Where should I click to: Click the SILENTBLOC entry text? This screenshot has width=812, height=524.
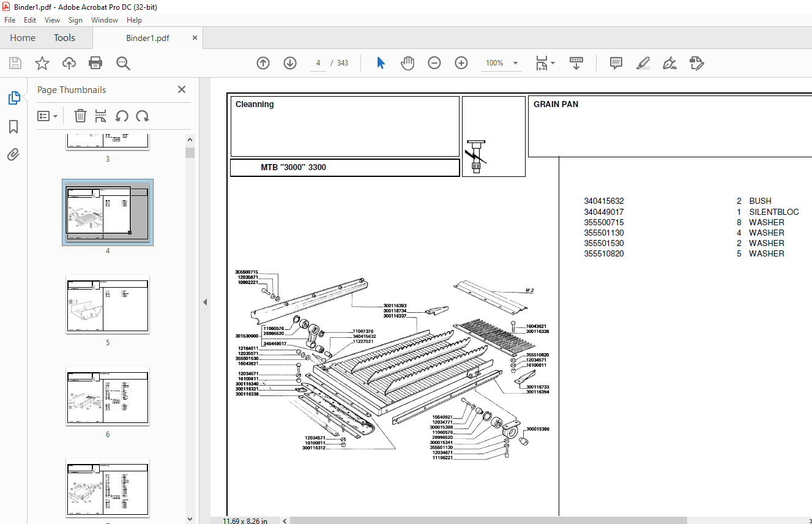click(774, 212)
